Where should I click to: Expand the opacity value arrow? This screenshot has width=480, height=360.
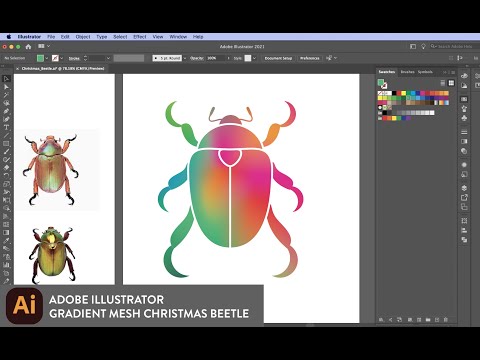[x=228, y=58]
